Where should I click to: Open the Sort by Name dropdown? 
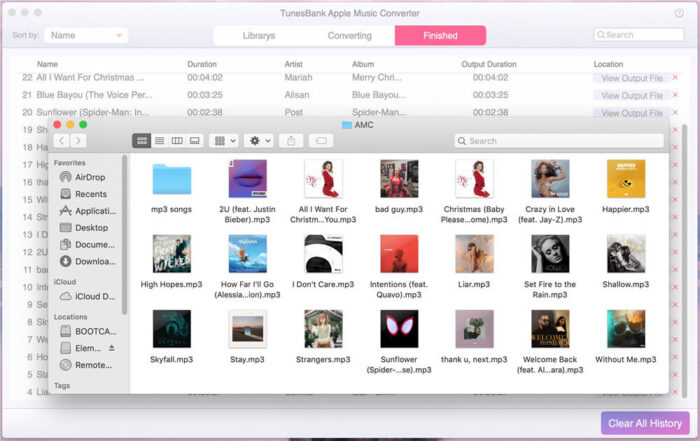(87, 35)
